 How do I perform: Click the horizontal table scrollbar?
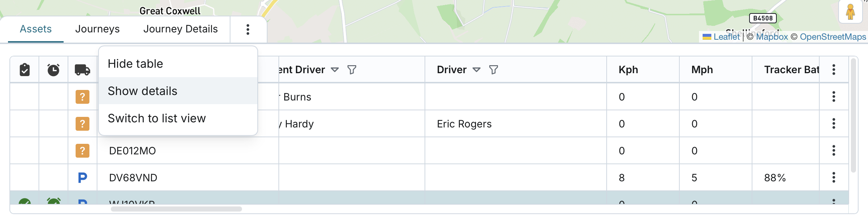click(x=176, y=209)
